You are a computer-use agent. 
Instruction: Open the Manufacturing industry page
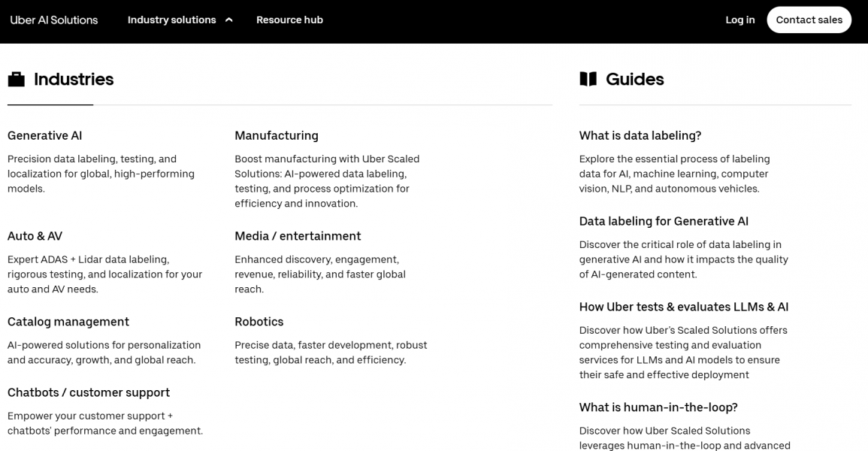coord(277,136)
